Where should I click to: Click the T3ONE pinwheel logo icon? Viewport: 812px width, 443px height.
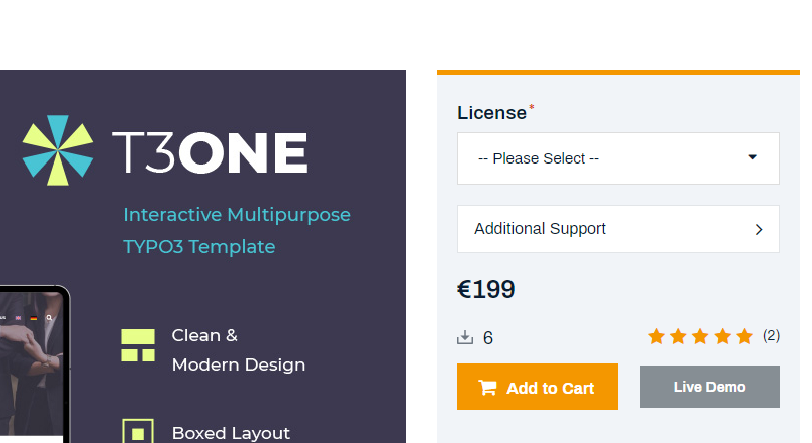pos(58,151)
